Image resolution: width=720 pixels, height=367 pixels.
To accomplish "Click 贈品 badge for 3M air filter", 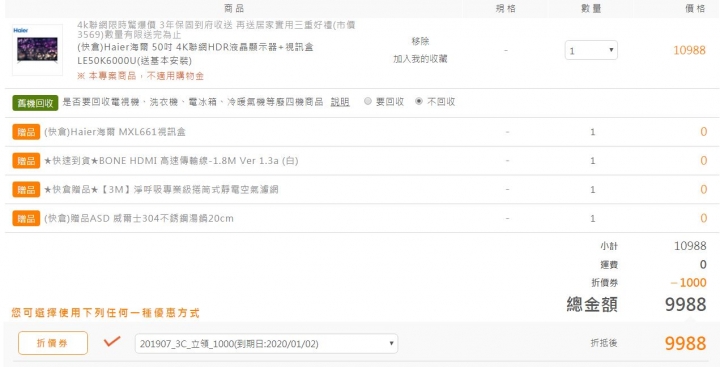I will click(x=26, y=190).
